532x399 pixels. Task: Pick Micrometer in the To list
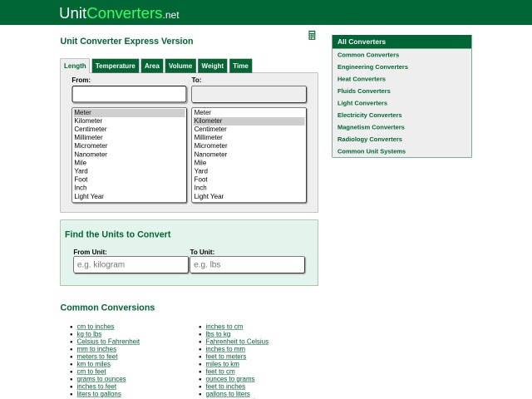click(x=249, y=145)
